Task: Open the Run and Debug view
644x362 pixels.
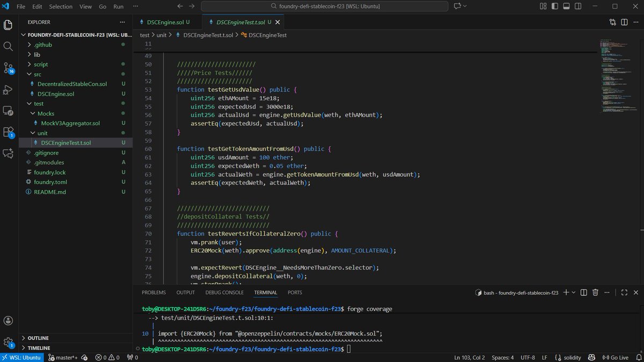Action: tap(8, 89)
